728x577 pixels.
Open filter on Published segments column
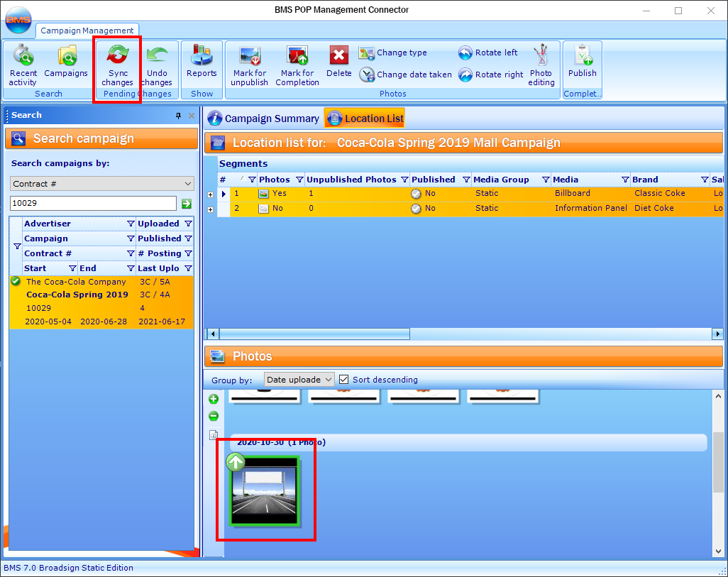pyautogui.click(x=466, y=180)
